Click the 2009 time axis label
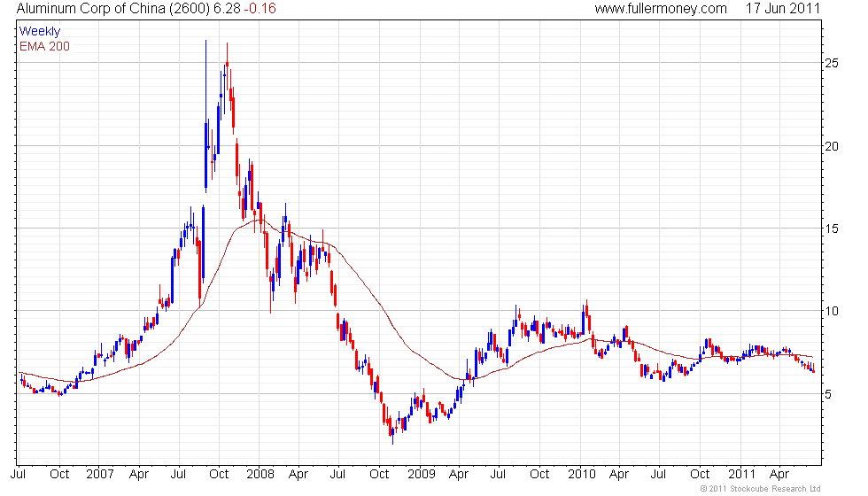Image resolution: width=868 pixels, height=496 pixels. pos(422,475)
